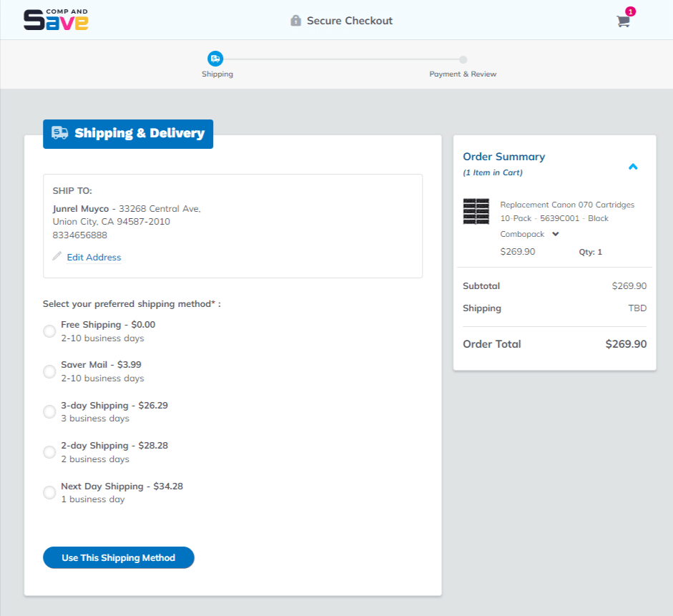The height and width of the screenshot is (616, 673).
Task: Go to Payment & Review step label
Action: click(463, 74)
